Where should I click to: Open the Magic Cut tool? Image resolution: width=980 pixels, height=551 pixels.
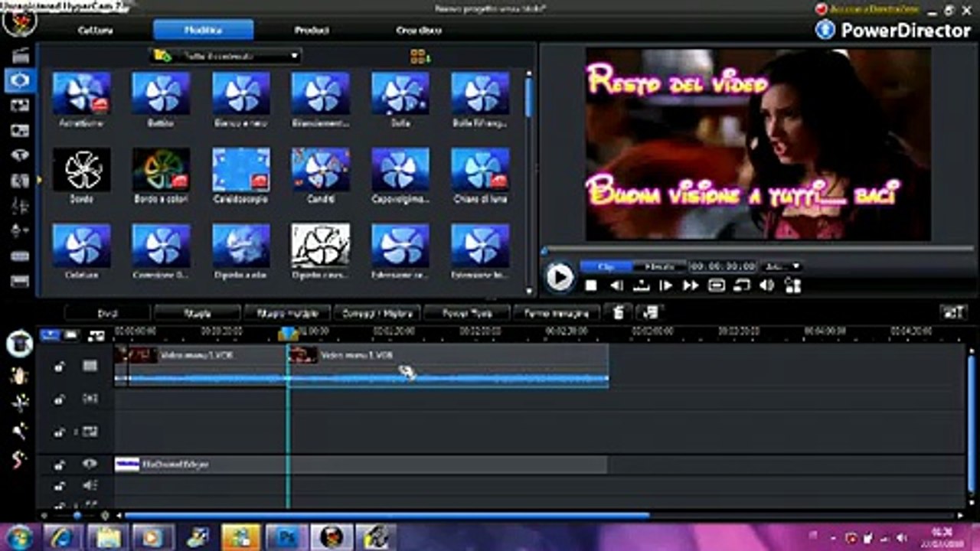click(19, 431)
